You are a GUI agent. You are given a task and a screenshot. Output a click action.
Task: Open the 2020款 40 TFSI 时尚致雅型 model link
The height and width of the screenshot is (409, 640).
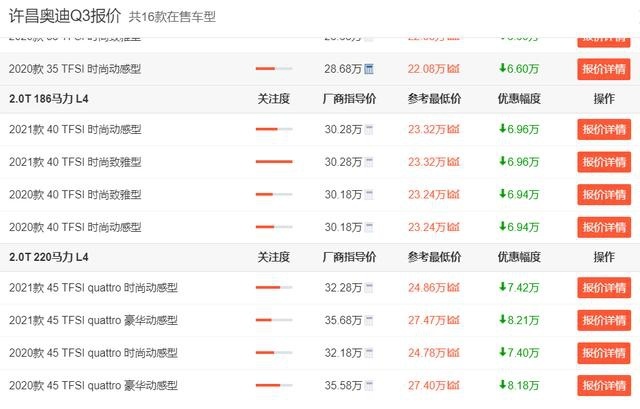click(x=75, y=195)
